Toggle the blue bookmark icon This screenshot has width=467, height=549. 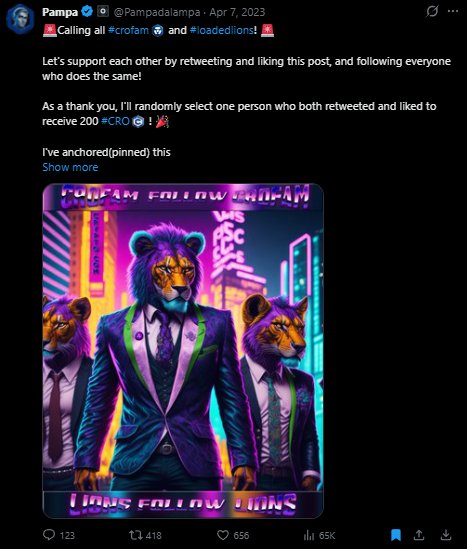(396, 535)
